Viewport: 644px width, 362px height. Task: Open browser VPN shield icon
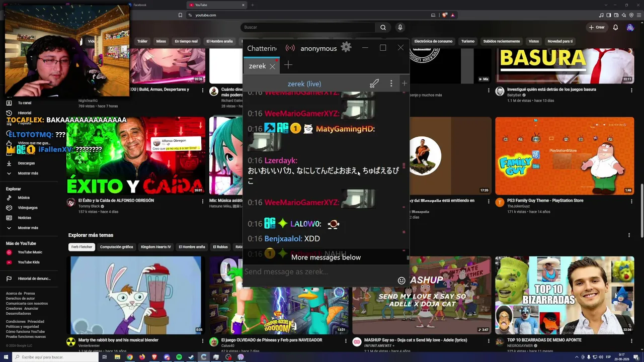(x=631, y=15)
